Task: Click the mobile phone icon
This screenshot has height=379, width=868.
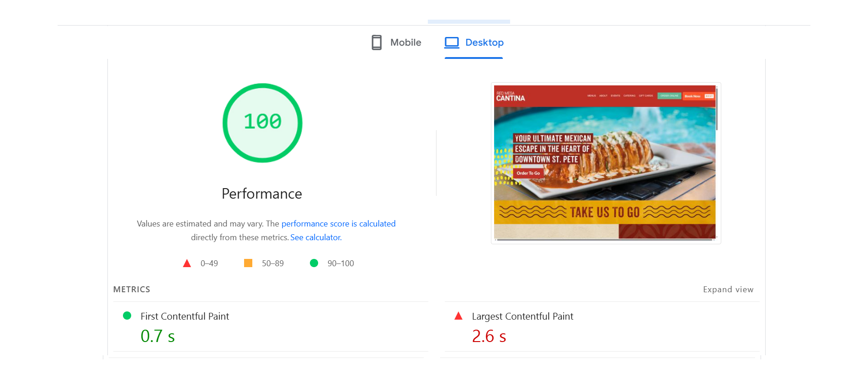Action: click(x=376, y=42)
